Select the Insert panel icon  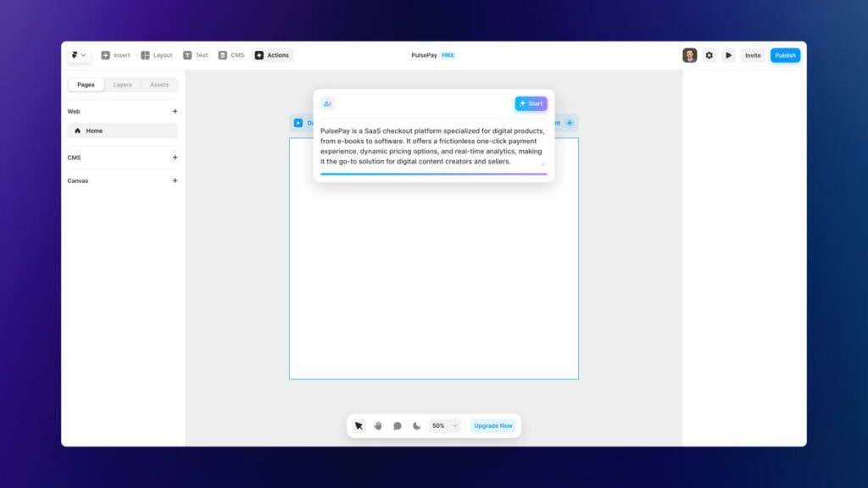click(x=103, y=55)
